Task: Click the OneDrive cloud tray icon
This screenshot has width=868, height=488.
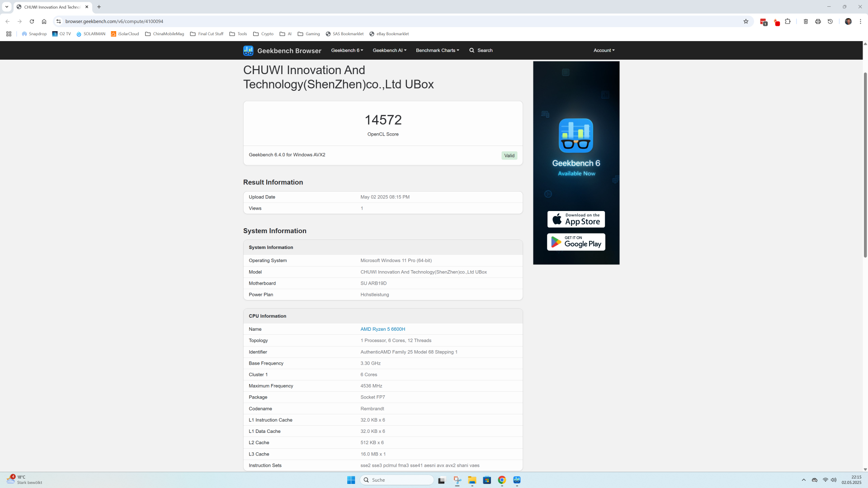Action: (815, 480)
